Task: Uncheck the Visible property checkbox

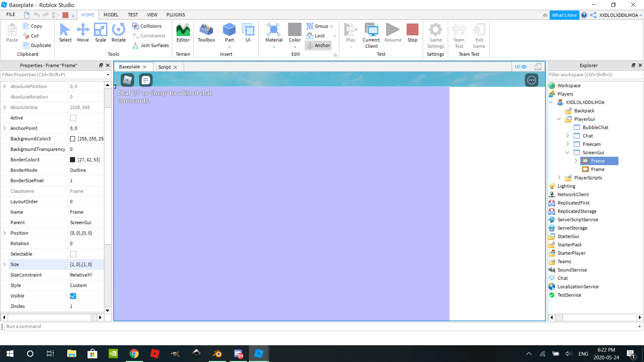Action: [73, 296]
